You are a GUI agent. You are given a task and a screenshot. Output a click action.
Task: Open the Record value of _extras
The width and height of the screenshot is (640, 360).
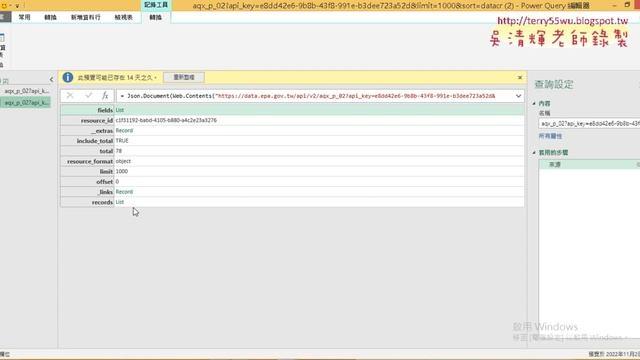click(x=124, y=131)
